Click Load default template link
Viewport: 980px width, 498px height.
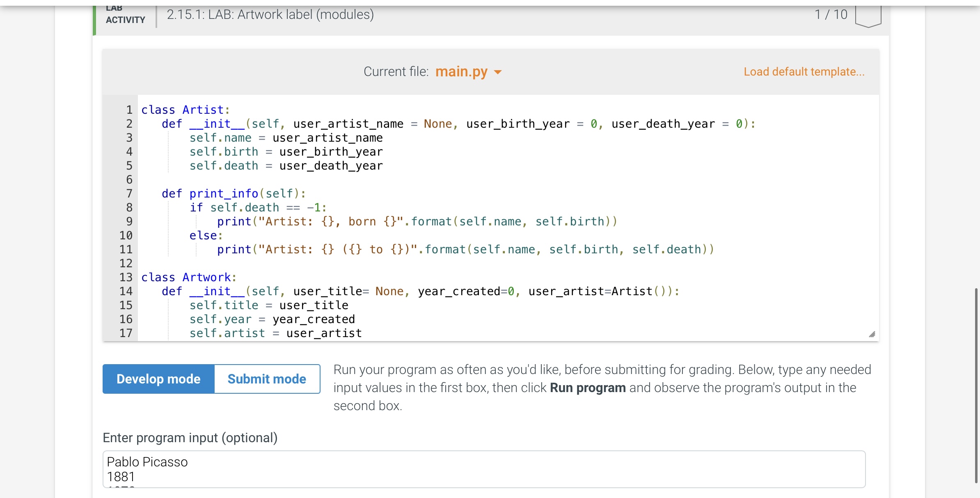pos(804,72)
